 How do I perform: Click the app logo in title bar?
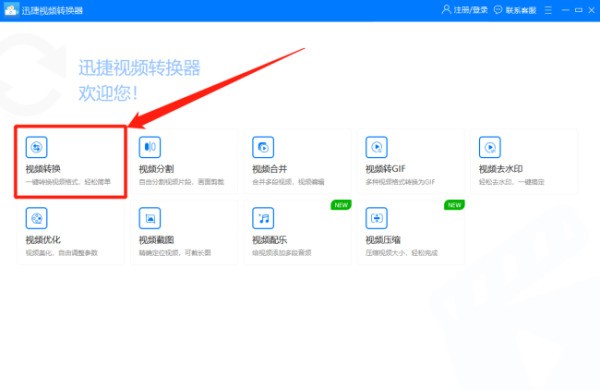[x=11, y=10]
